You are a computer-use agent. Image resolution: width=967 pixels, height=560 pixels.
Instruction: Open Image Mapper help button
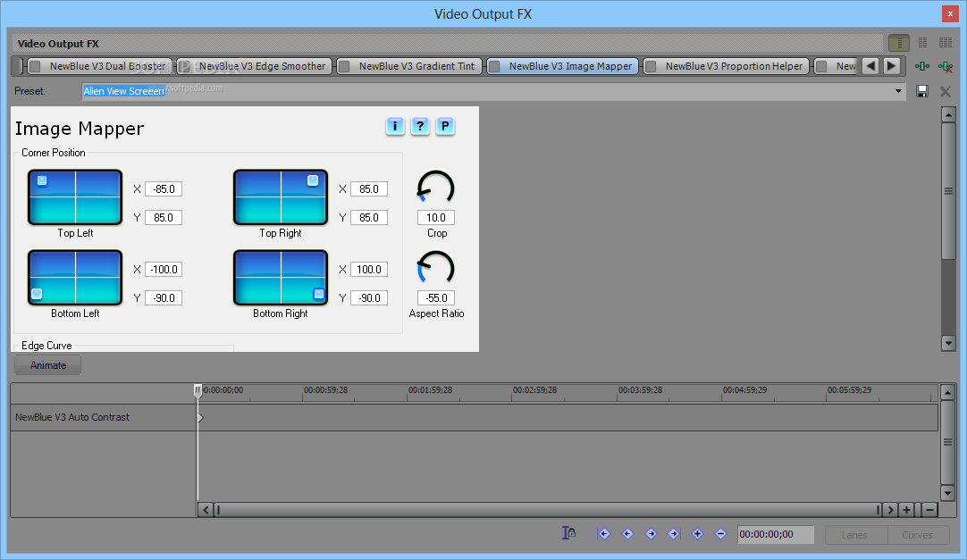click(420, 126)
